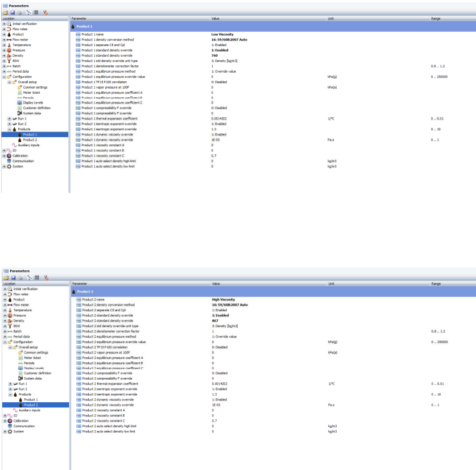Collapse Overall setup node in Product 1 window
476x470 pixels.
pos(10,82)
